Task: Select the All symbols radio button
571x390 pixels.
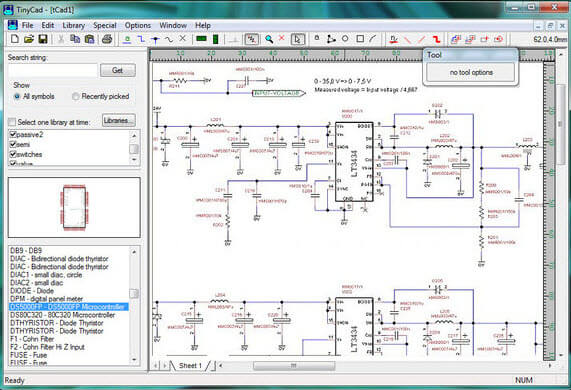Action: [17, 97]
